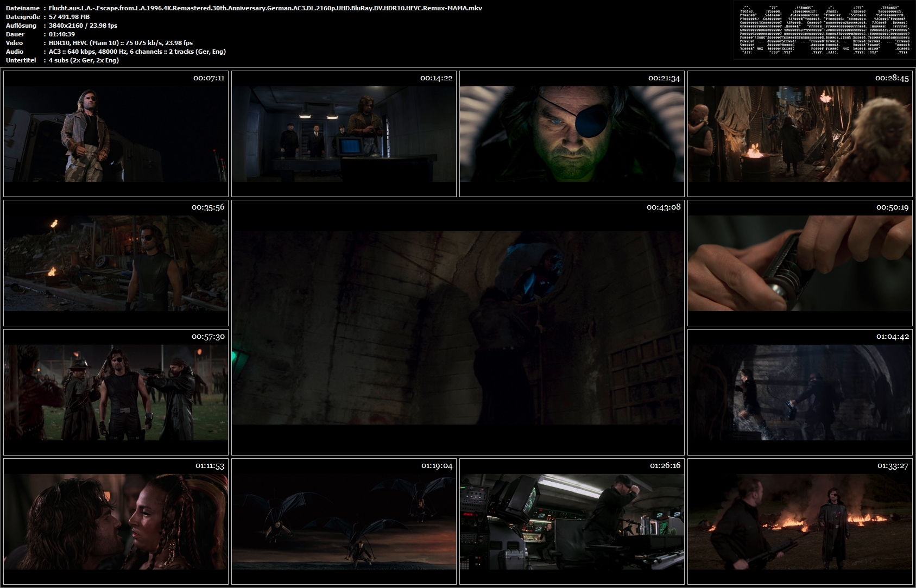Select the duration value "01:40:39"
The height and width of the screenshot is (588, 916).
(x=62, y=34)
